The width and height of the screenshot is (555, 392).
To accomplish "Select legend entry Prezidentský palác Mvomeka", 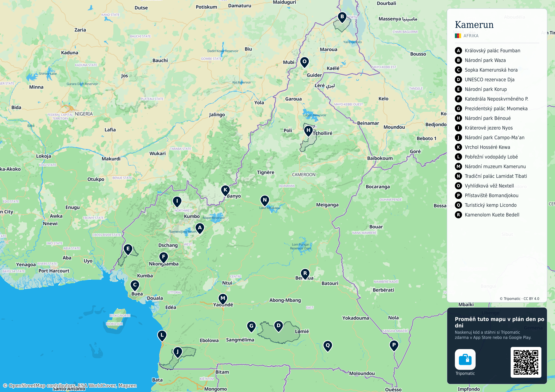I will click(x=491, y=109).
